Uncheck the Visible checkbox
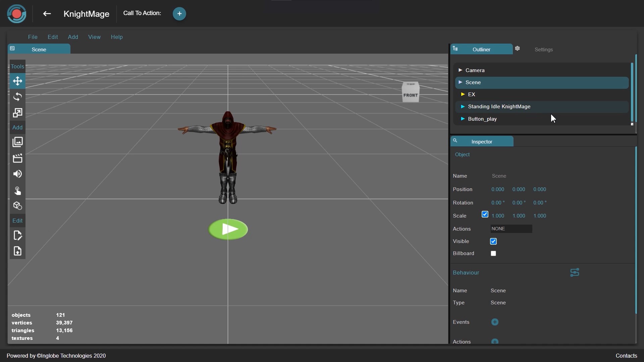Screen dimensions: 644x362 [x=493, y=241]
